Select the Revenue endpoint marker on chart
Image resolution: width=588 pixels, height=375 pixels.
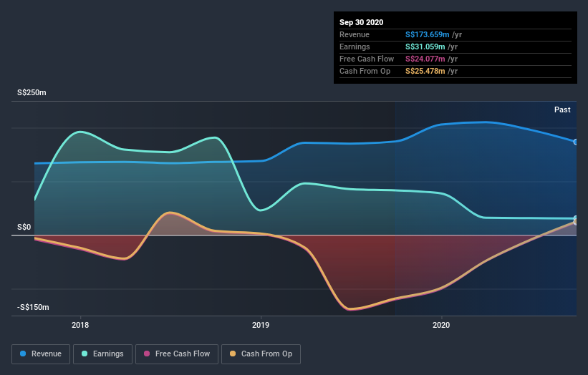pyautogui.click(x=575, y=142)
